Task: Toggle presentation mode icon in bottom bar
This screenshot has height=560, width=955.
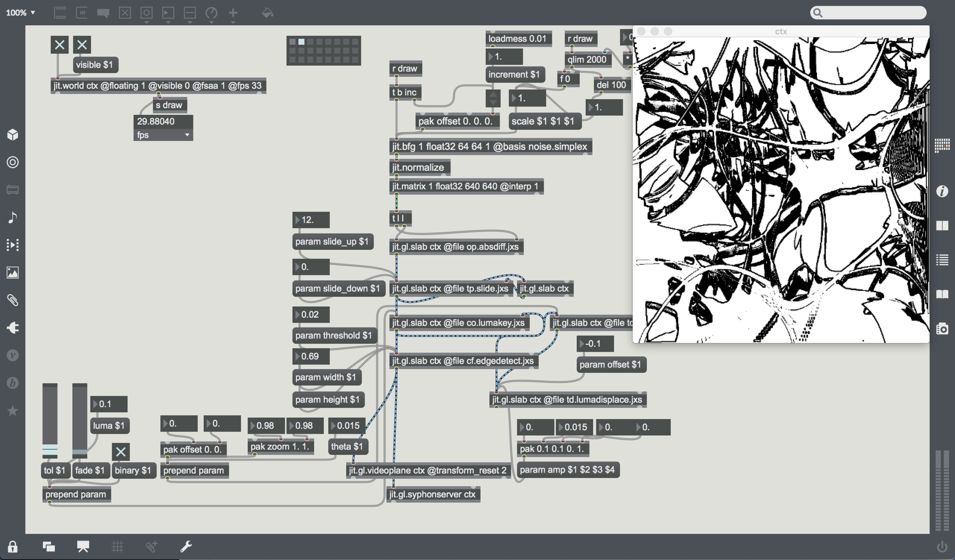Action: (x=83, y=547)
